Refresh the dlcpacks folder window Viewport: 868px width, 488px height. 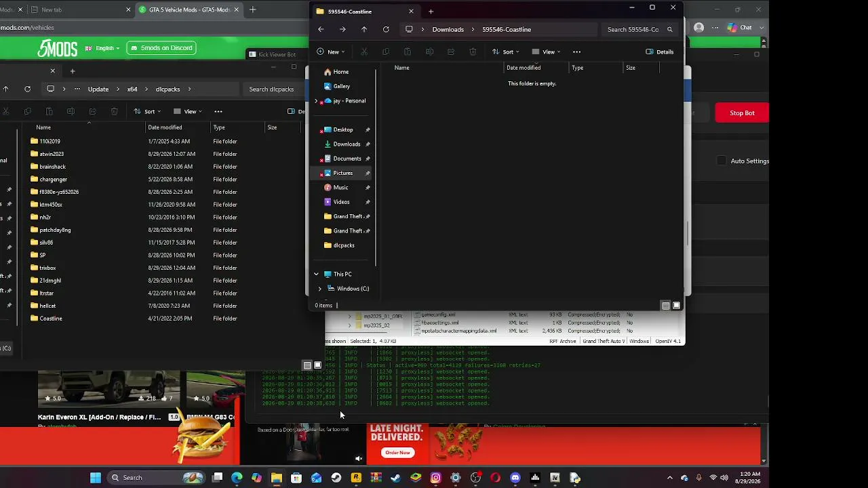[27, 89]
